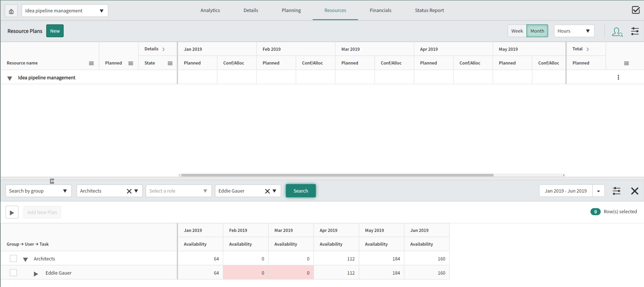Open the filter settings icon next to person icon
The image size is (644, 287).
635,31
